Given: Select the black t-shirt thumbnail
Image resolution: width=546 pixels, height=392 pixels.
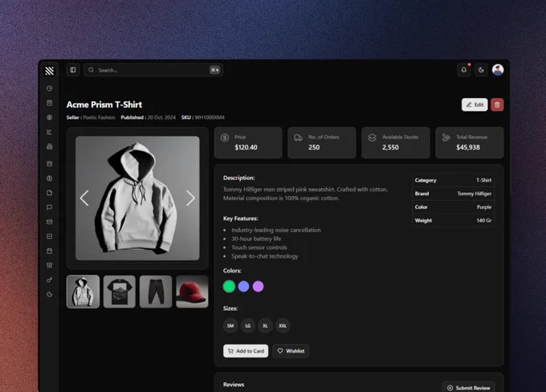Looking at the screenshot, I should click(120, 292).
